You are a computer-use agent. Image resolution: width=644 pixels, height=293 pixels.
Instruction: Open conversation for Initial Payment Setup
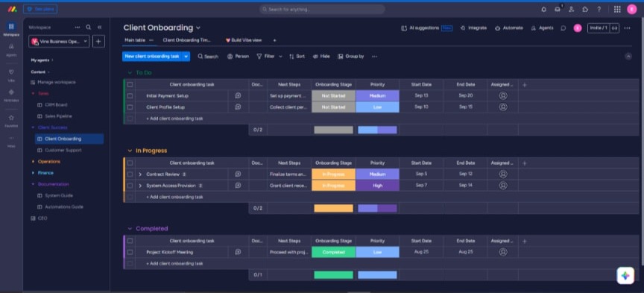(238, 95)
